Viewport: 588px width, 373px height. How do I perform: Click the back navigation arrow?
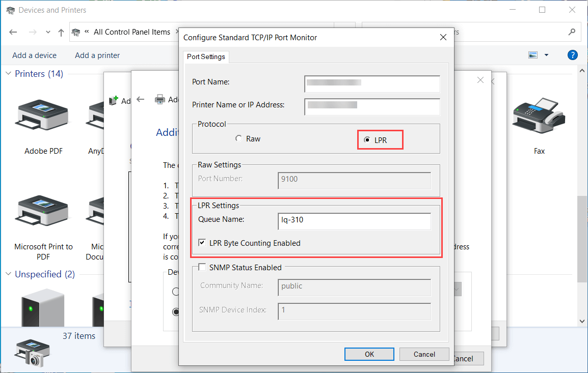[x=13, y=32]
